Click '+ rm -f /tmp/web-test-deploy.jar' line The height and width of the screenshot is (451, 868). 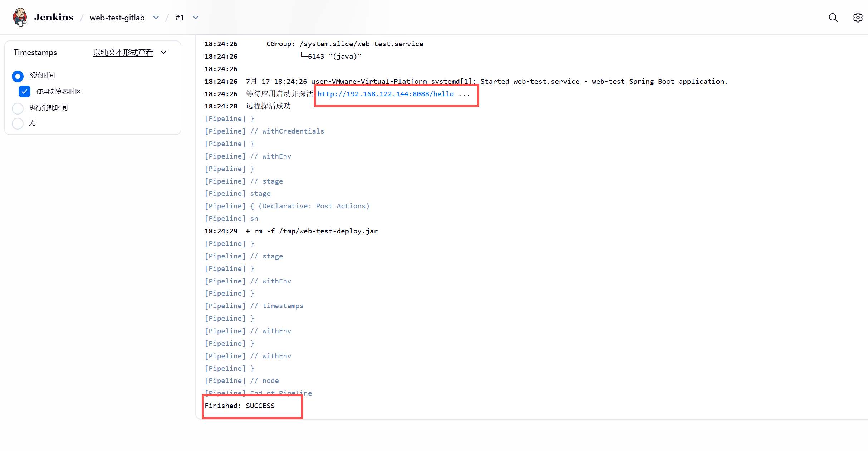[x=312, y=231]
